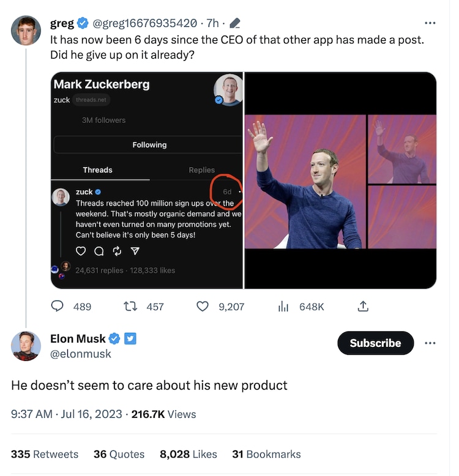The width and height of the screenshot is (459, 476).
Task: Click the edited pencil icon next to 7h
Action: coord(234,24)
